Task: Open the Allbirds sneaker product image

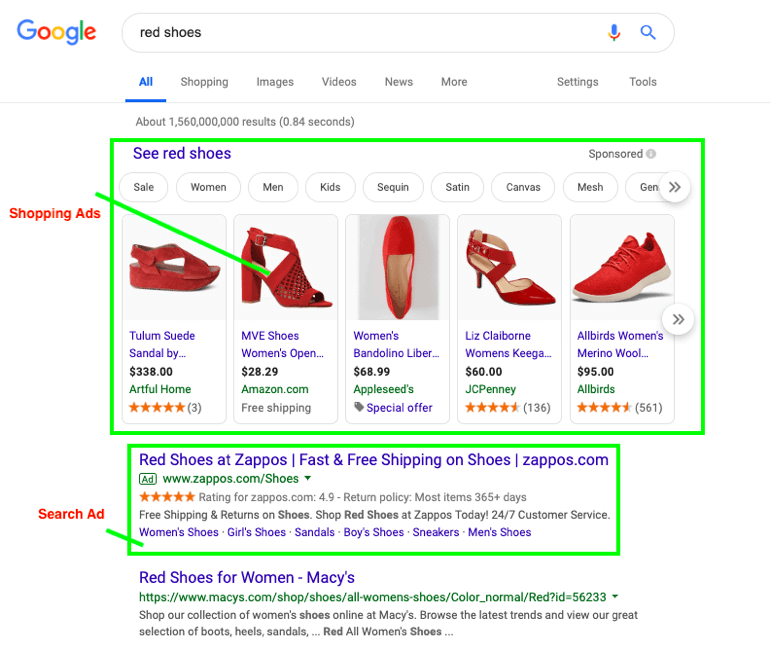Action: (622, 268)
